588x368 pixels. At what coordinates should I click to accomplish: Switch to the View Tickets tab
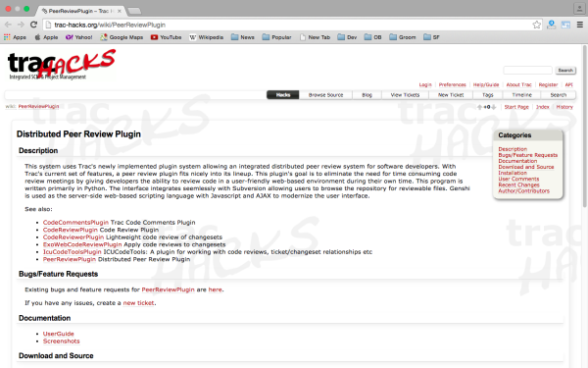405,95
